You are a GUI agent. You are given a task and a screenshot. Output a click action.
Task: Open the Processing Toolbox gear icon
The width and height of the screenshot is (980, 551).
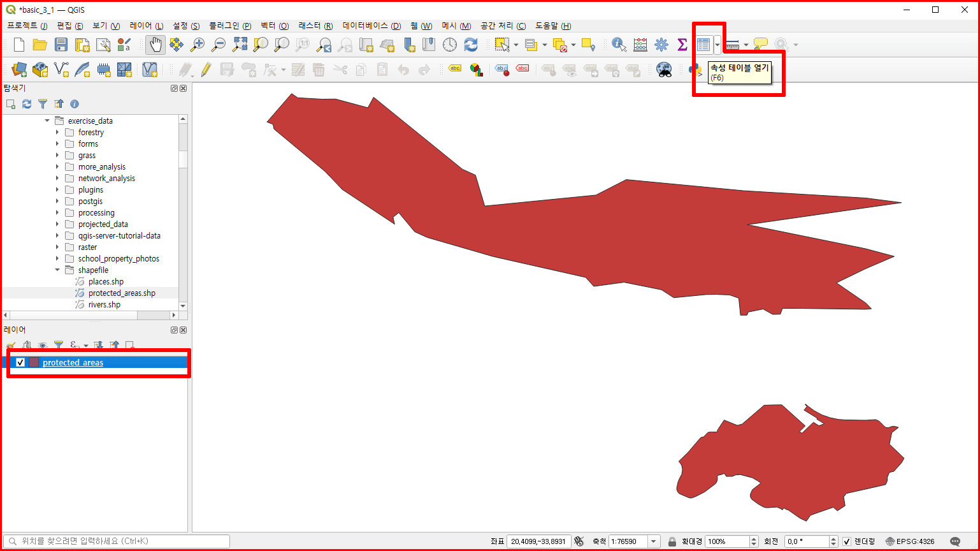point(661,45)
